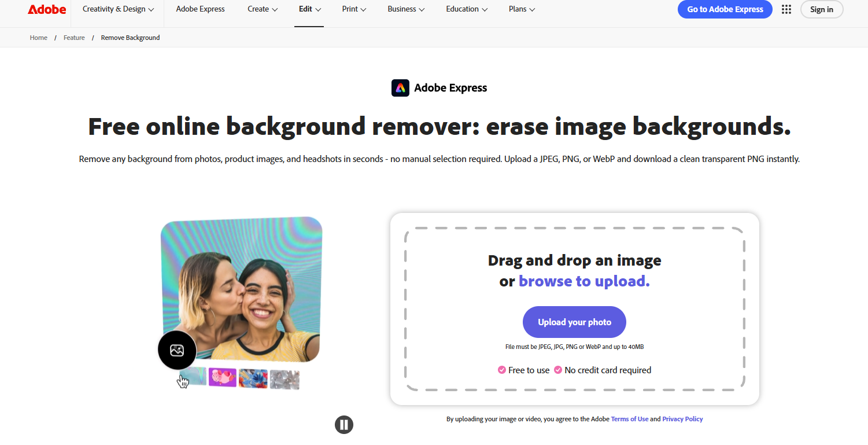Viewport: 868px width, 445px height.
Task: Pause the animation with the pause button
Action: tap(343, 425)
